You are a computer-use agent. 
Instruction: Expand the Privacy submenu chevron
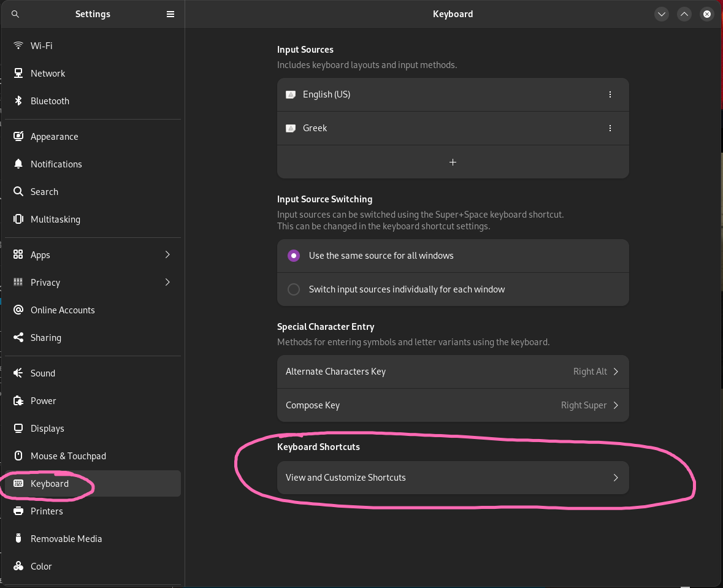tap(167, 282)
